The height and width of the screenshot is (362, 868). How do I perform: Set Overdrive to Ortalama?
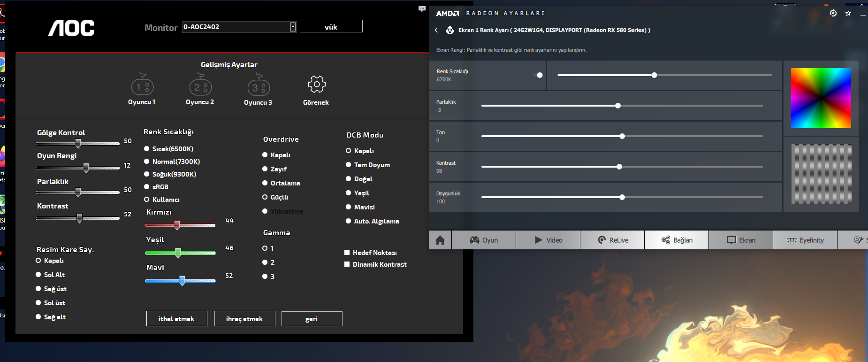tap(265, 183)
